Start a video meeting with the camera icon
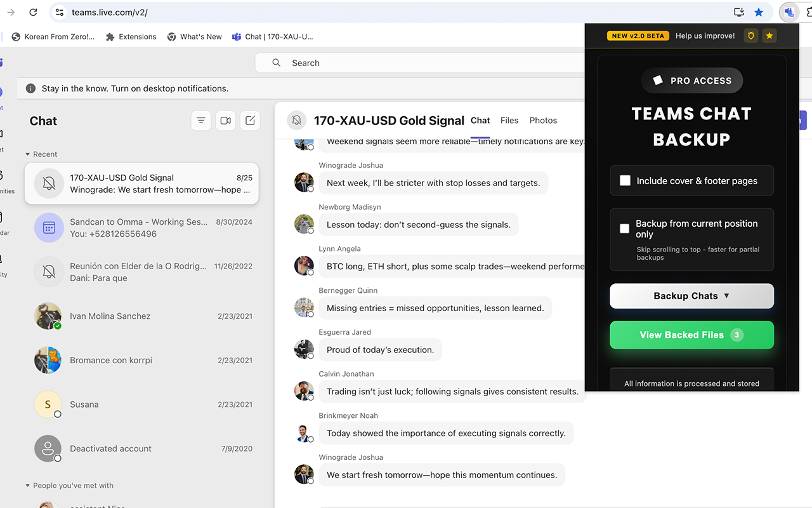 coord(225,121)
